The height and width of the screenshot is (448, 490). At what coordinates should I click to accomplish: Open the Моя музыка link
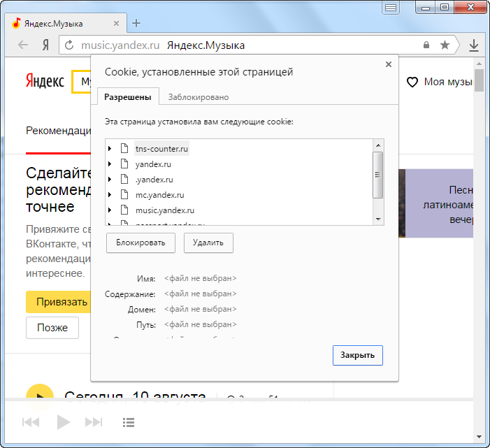click(448, 82)
